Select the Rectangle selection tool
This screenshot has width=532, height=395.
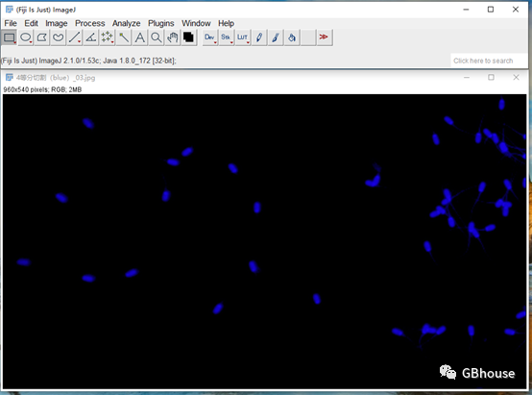10,37
